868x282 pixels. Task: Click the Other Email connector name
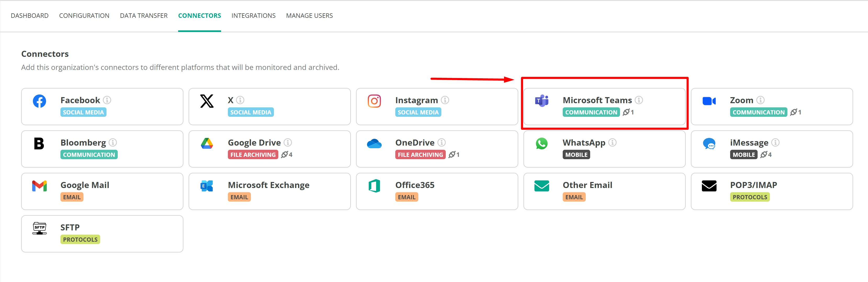(x=587, y=185)
